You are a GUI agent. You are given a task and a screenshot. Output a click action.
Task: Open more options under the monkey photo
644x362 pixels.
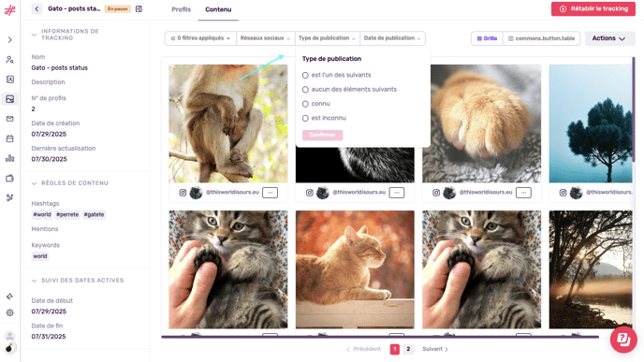[x=270, y=193]
